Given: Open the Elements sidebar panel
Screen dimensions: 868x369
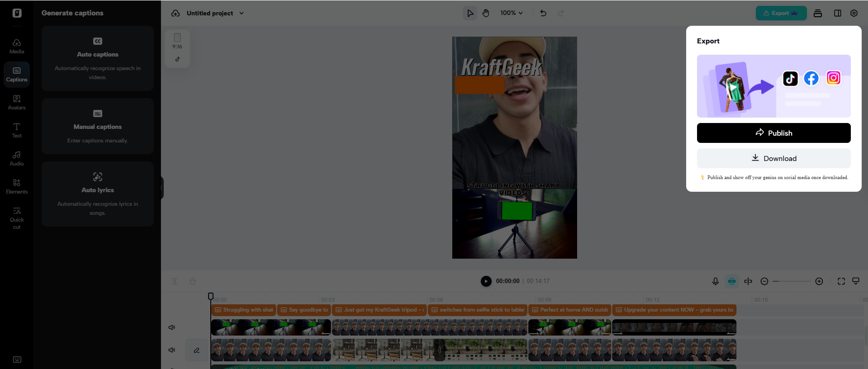Looking at the screenshot, I should point(17,186).
